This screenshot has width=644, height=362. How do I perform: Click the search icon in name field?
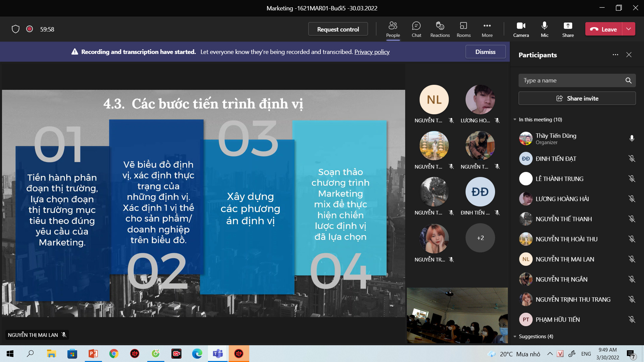(628, 80)
